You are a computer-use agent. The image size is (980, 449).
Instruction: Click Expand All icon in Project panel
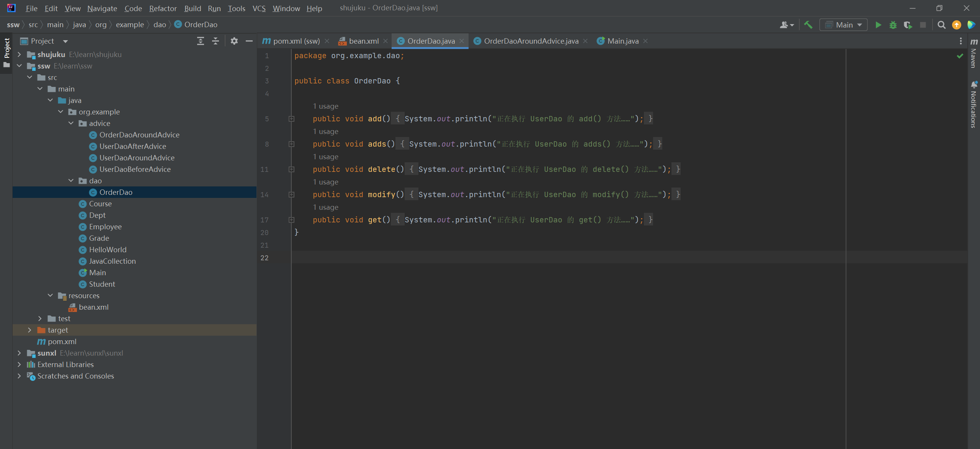click(x=200, y=41)
